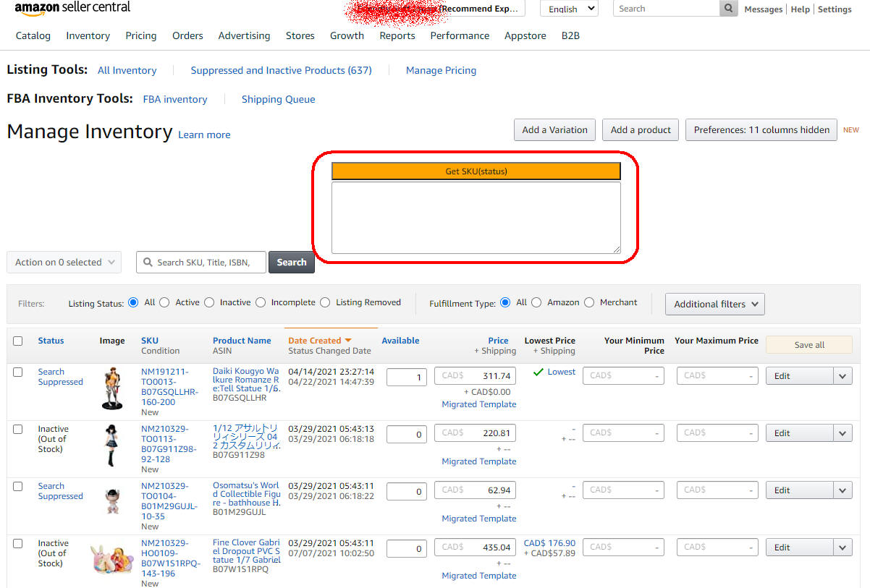
Task: Open Messages in the top bar
Action: [x=764, y=9]
